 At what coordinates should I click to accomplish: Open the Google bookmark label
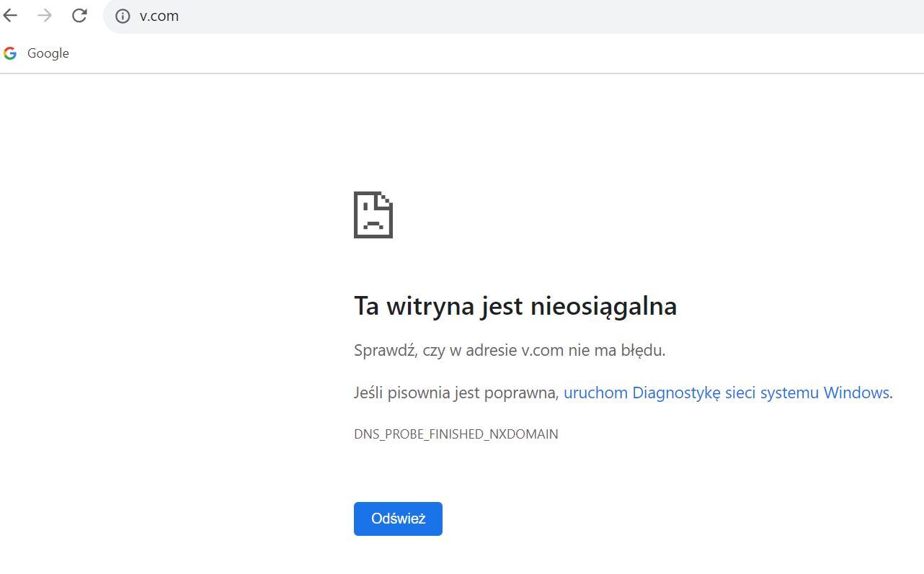click(x=48, y=53)
